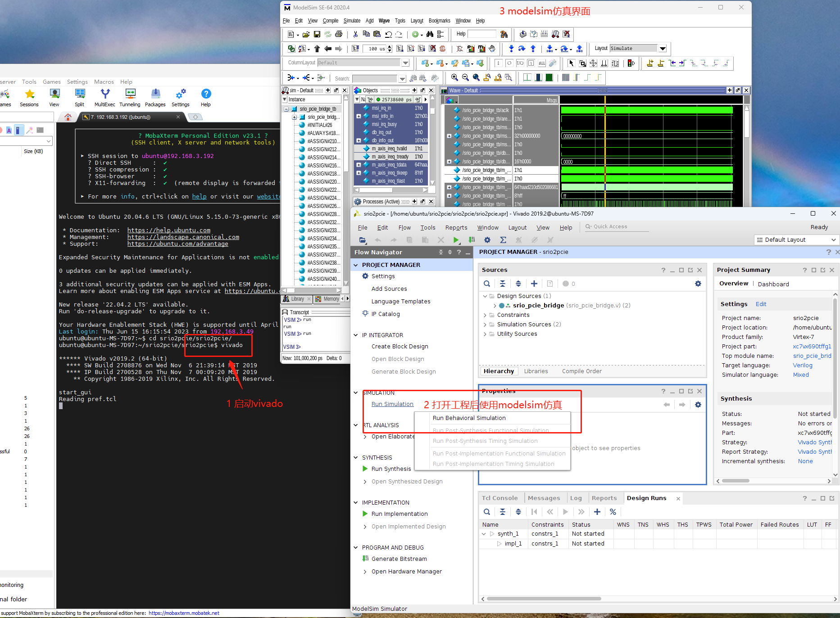The height and width of the screenshot is (618, 840).
Task: Click MobaXterm home tab icon
Action: pos(68,117)
